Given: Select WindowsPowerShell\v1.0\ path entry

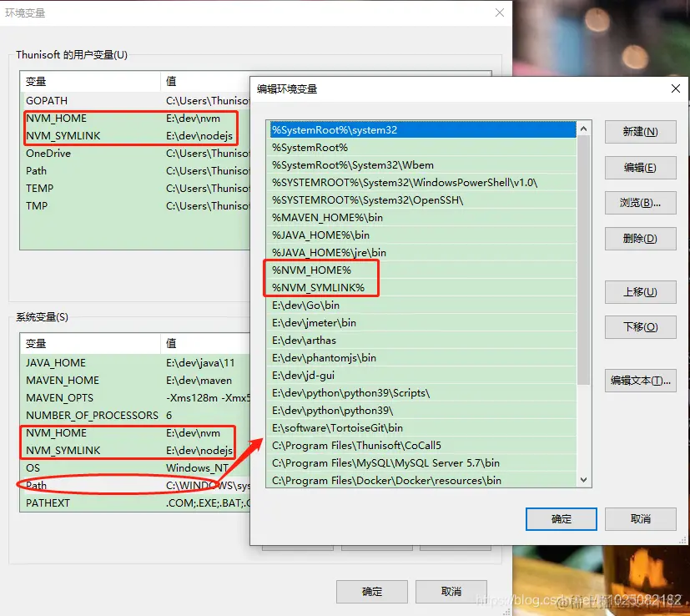Looking at the screenshot, I should pos(421,182).
